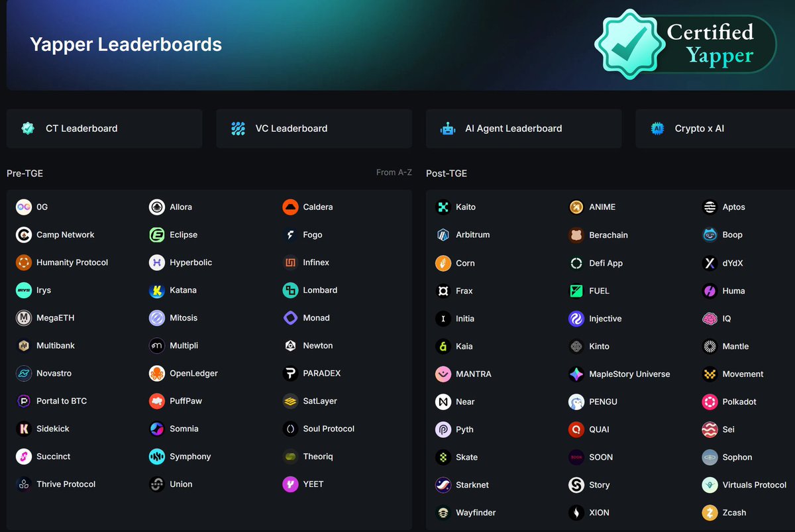The width and height of the screenshot is (795, 532).
Task: Click the ANIME logo icon
Action: pyautogui.click(x=576, y=207)
